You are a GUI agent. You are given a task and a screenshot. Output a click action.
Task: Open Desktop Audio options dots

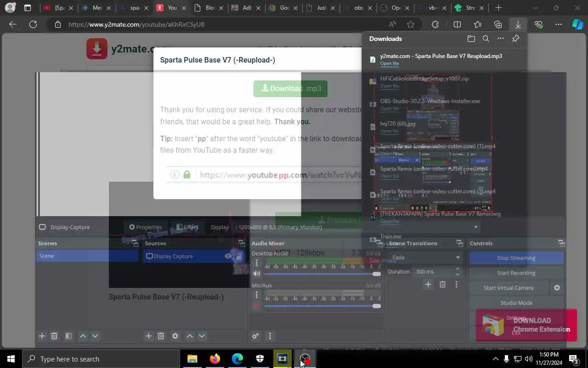[257, 264]
